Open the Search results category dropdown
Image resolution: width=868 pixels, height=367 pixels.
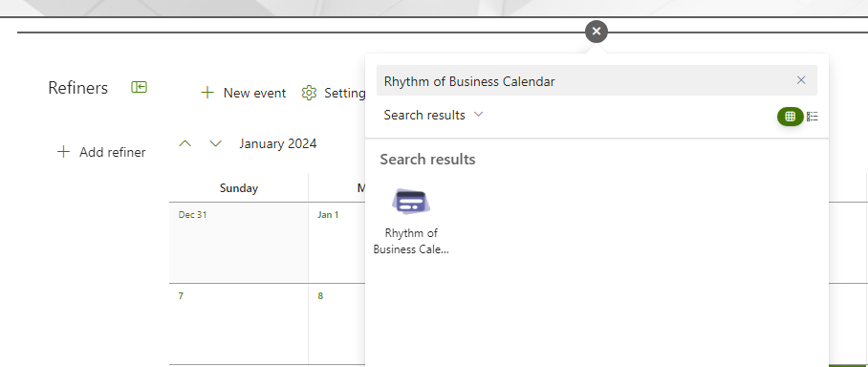tap(433, 115)
